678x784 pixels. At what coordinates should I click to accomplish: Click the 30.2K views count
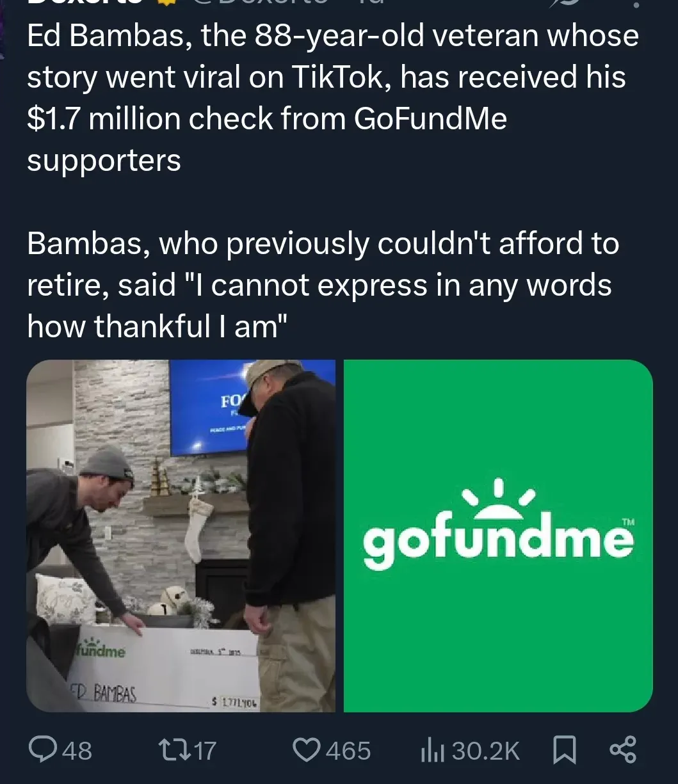(x=485, y=750)
